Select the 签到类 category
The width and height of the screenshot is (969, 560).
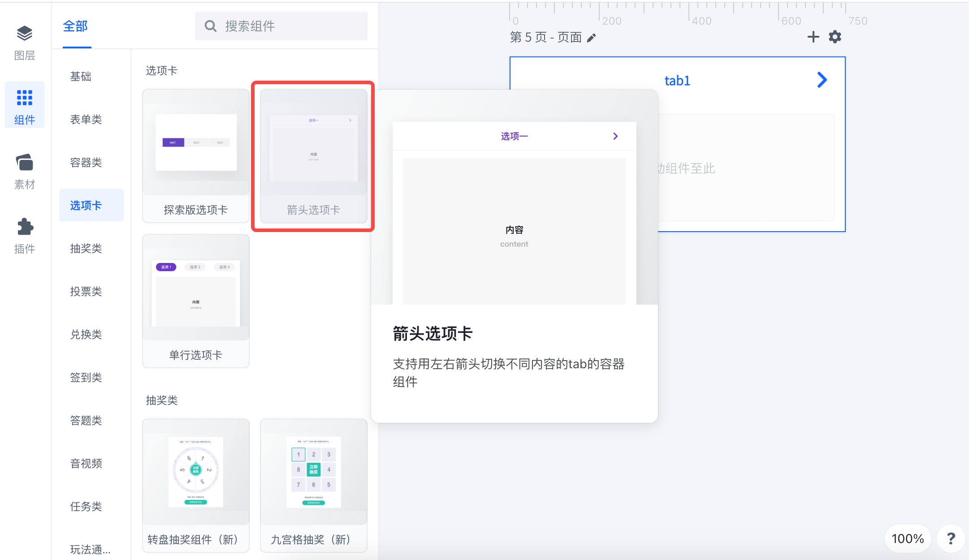tap(86, 378)
